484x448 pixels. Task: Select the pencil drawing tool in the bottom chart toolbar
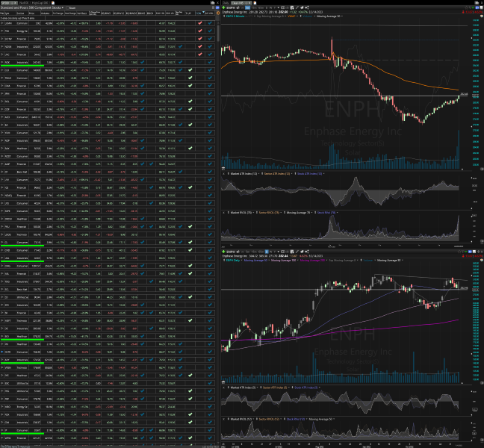coord(297,252)
